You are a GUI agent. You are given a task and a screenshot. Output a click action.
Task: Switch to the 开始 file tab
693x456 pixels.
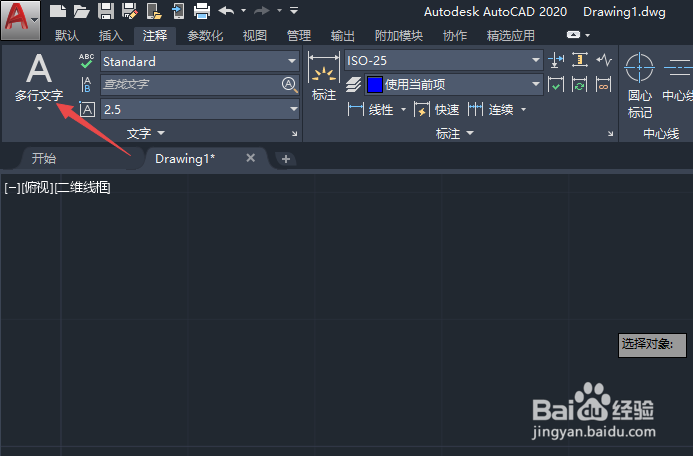click(x=44, y=158)
